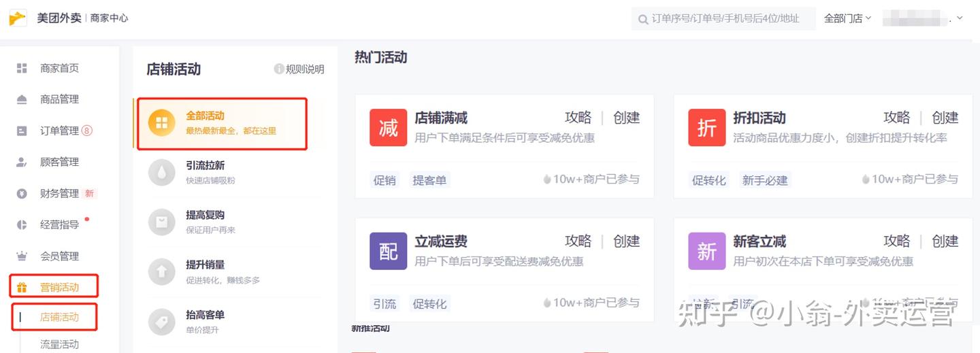Open 订单管理 menu item

coord(60,131)
